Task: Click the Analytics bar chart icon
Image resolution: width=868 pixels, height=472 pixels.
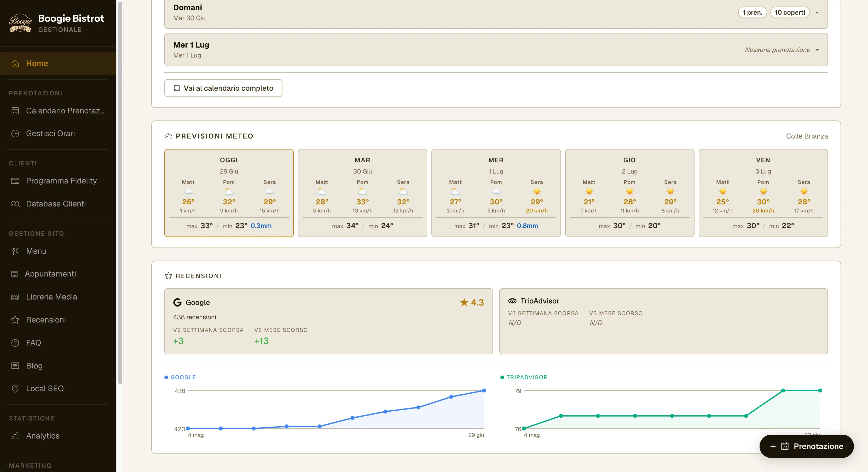Action: tap(15, 436)
